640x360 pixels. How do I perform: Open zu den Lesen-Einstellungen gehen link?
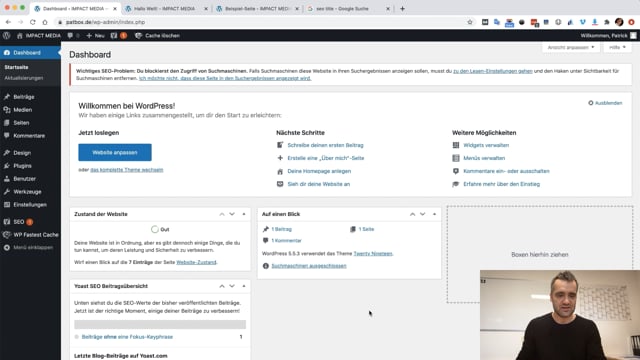click(493, 71)
